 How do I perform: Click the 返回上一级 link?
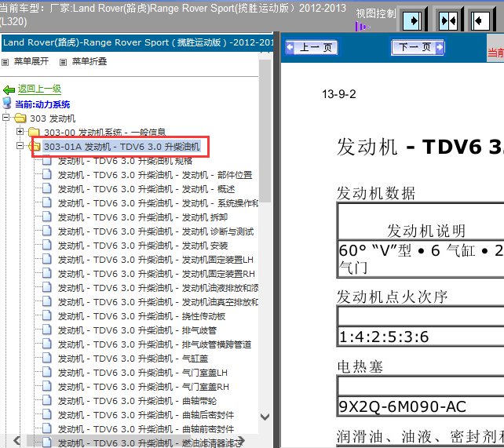[x=39, y=89]
